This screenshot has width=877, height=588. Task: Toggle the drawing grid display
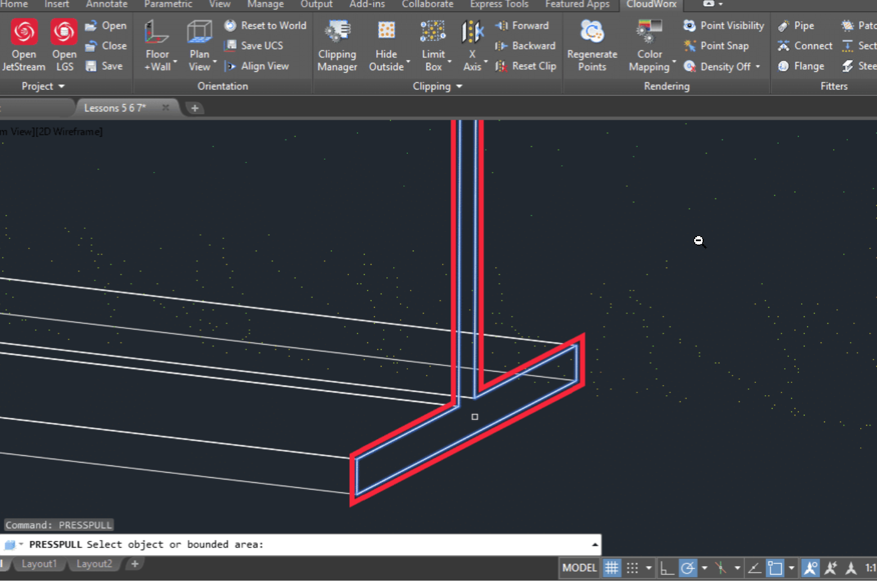point(611,568)
